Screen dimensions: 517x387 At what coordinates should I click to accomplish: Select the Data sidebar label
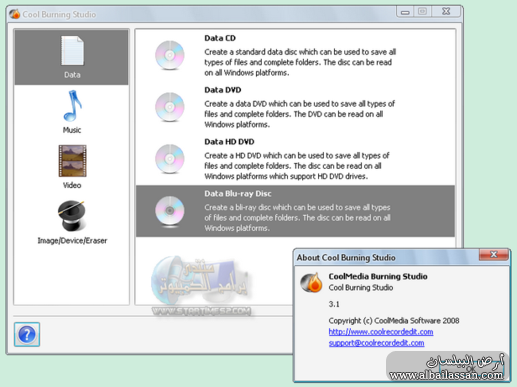click(72, 75)
